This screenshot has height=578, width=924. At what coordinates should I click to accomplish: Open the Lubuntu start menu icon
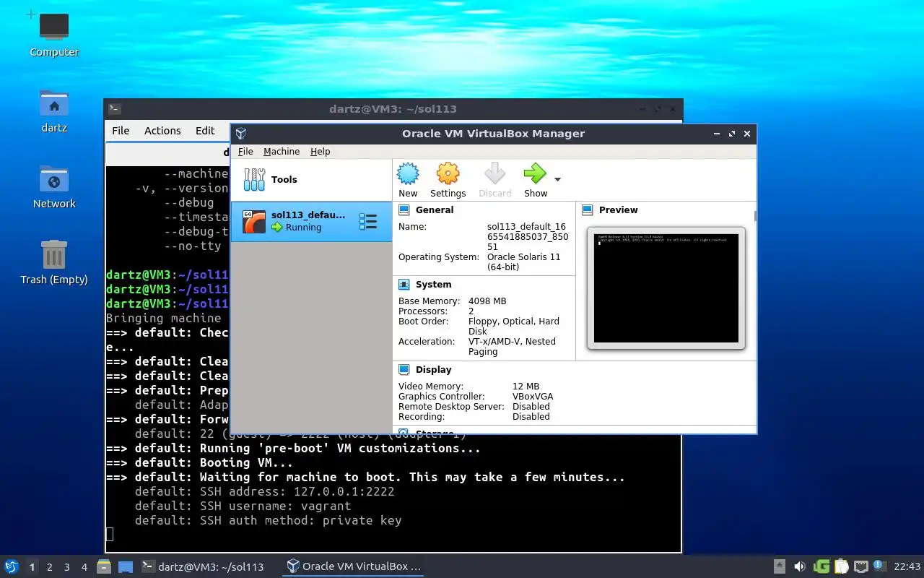coord(12,566)
